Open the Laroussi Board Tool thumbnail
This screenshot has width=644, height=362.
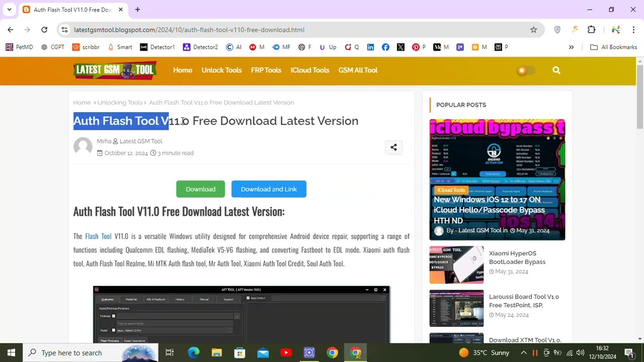point(456,308)
